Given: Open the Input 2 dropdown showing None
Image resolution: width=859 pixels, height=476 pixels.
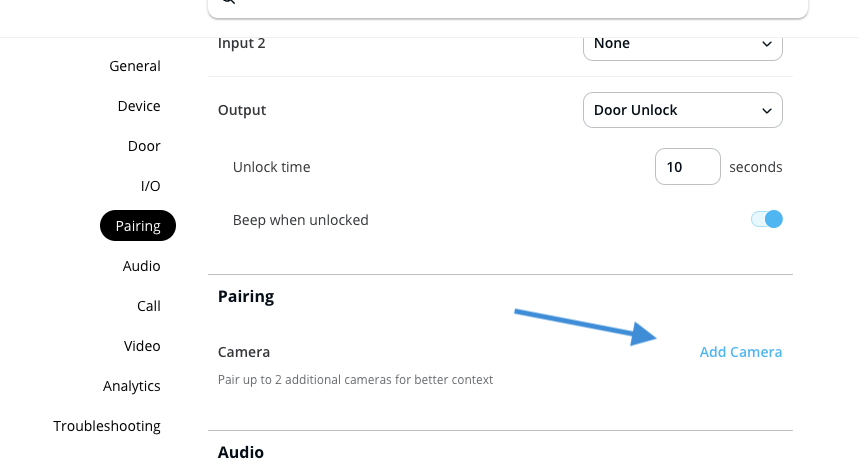Looking at the screenshot, I should (x=682, y=44).
